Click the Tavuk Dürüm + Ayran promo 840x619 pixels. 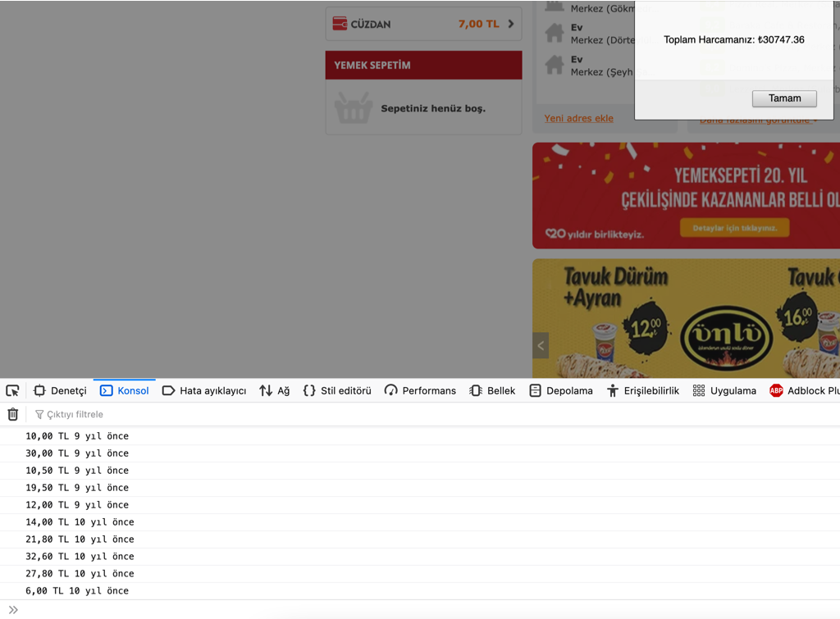pos(616,287)
